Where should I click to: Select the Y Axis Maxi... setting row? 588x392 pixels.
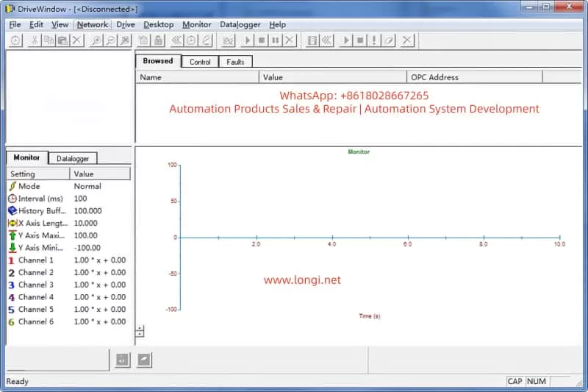coord(69,235)
